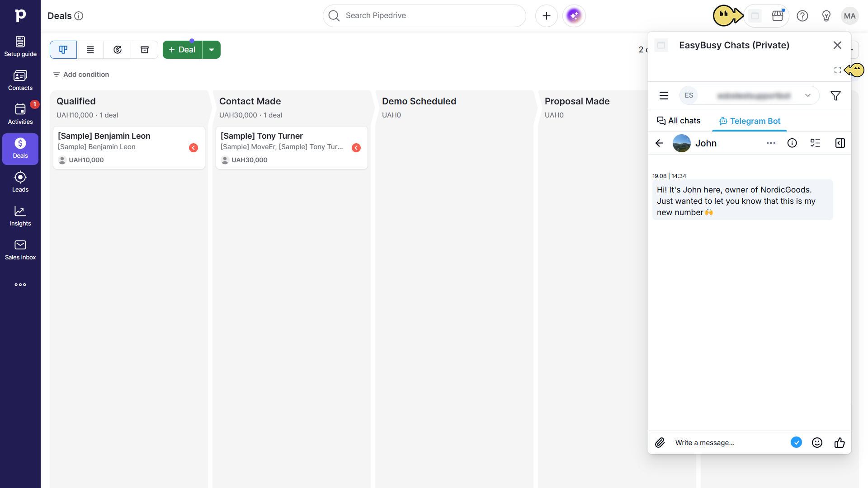Expand the EasyBusy chat panel to fullscreen

point(838,70)
